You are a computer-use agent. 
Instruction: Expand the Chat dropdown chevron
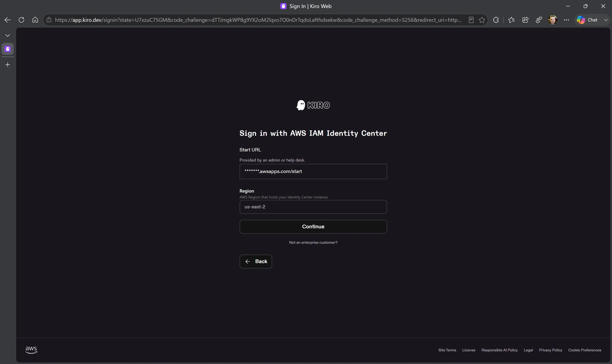pyautogui.click(x=606, y=20)
